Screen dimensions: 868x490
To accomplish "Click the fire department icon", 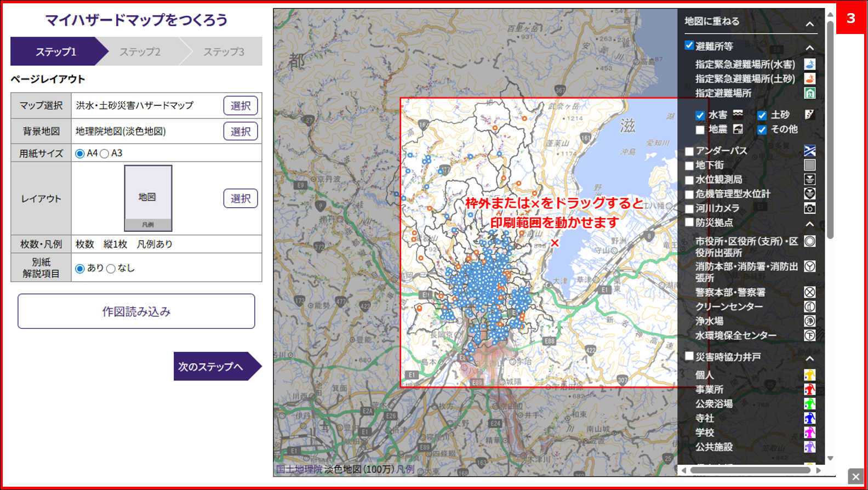I will click(x=809, y=266).
